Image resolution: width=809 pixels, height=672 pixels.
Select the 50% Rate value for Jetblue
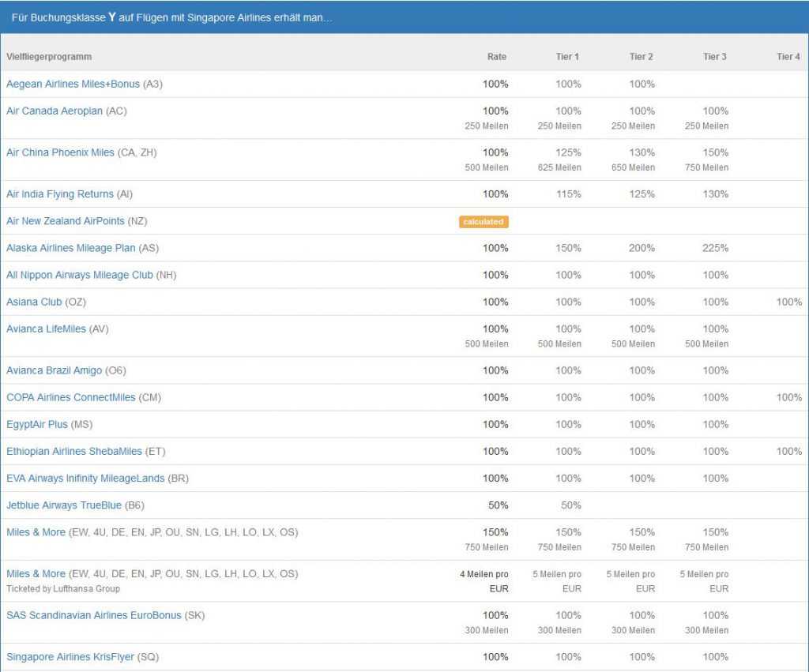pos(499,505)
